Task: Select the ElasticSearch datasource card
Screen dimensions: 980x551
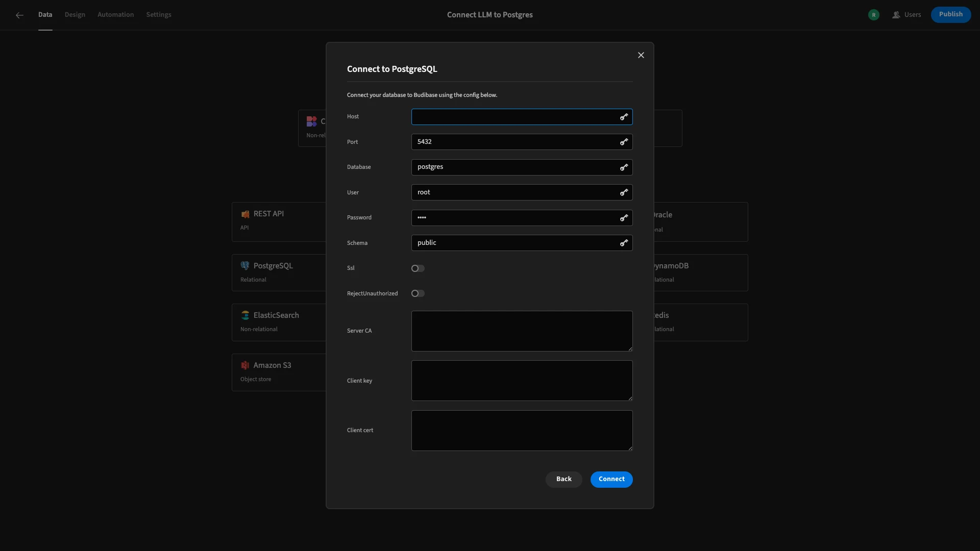Action: pyautogui.click(x=279, y=322)
